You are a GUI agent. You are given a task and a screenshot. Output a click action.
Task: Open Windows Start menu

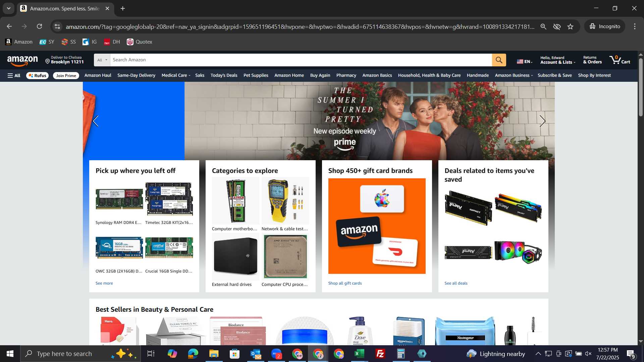pyautogui.click(x=10, y=354)
